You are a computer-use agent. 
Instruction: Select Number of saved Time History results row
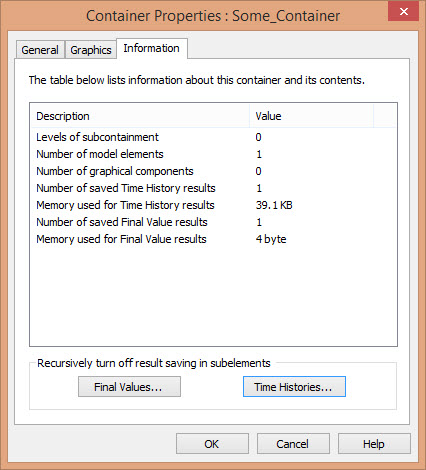pos(213,188)
